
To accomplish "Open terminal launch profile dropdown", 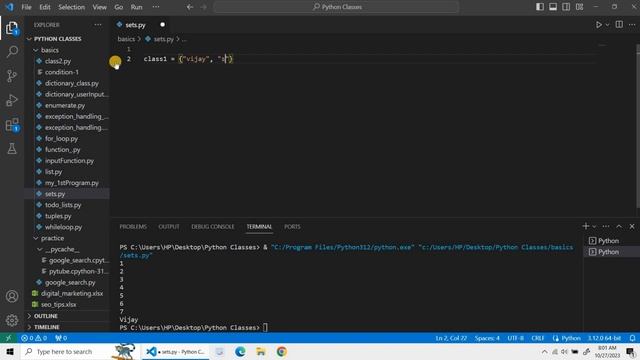I will [594, 227].
